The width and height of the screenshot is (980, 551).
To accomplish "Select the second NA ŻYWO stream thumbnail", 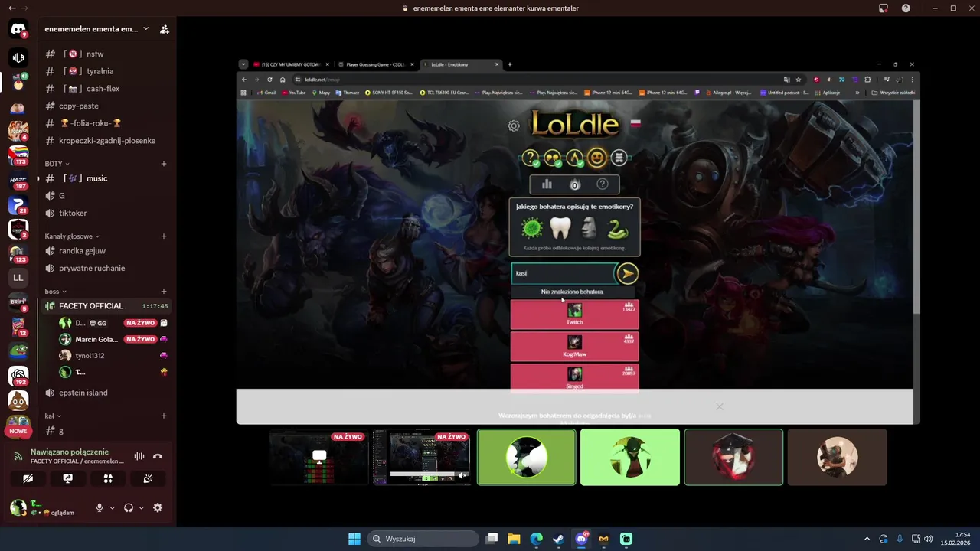I will pyautogui.click(x=423, y=457).
